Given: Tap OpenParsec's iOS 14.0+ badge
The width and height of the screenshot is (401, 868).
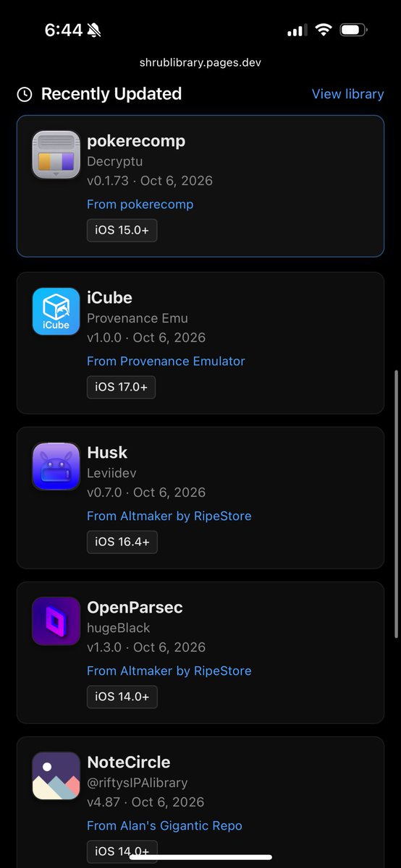Looking at the screenshot, I should tap(122, 697).
